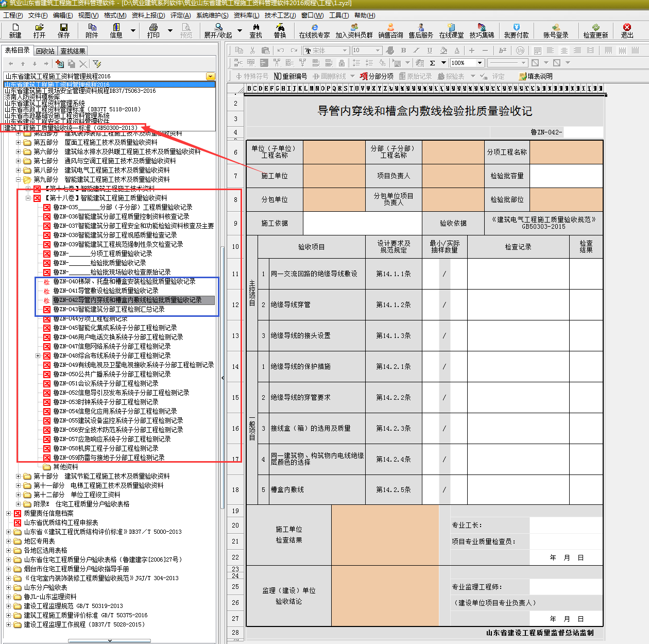
Task: Open the 100% zoom dropdown
Action: (480, 63)
